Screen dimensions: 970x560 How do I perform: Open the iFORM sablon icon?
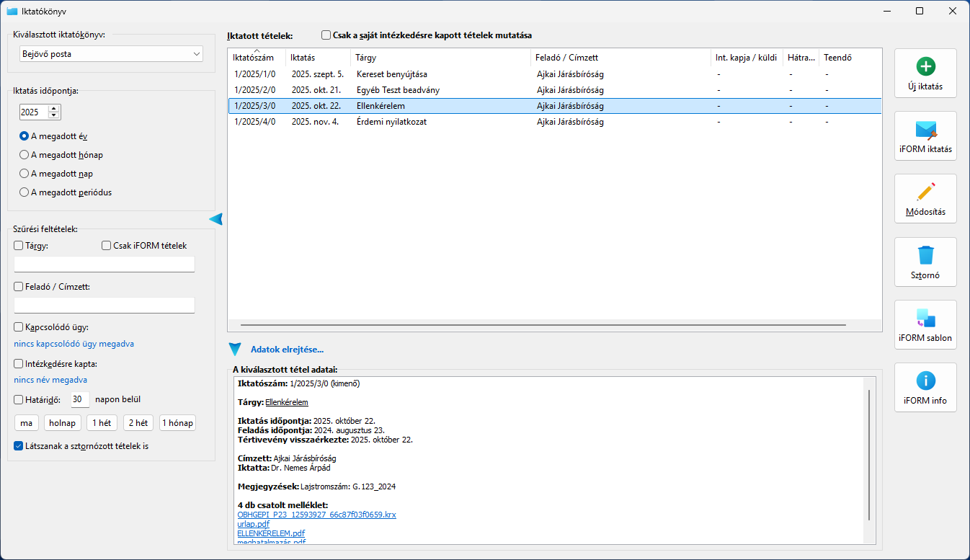[x=925, y=318]
